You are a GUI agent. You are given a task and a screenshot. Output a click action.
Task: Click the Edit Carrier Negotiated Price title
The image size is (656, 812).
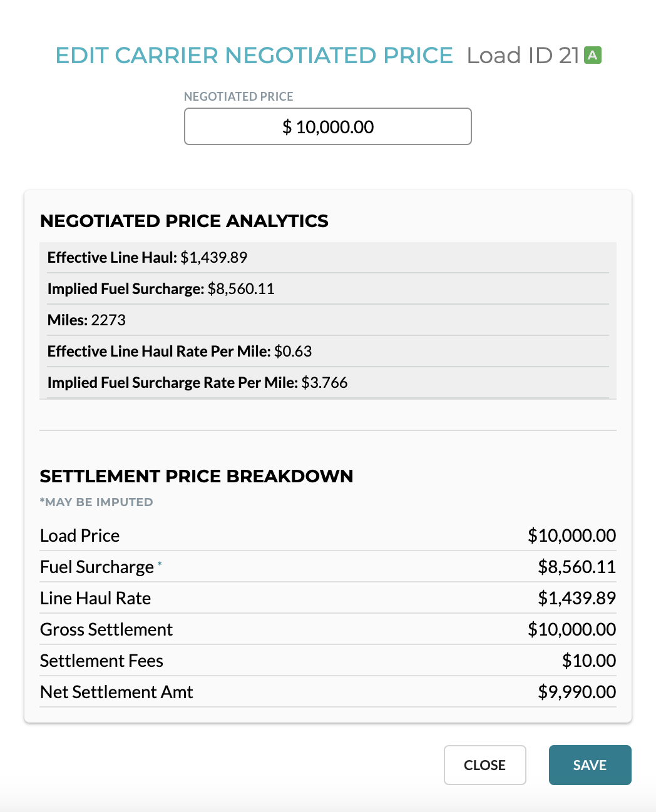click(x=254, y=55)
